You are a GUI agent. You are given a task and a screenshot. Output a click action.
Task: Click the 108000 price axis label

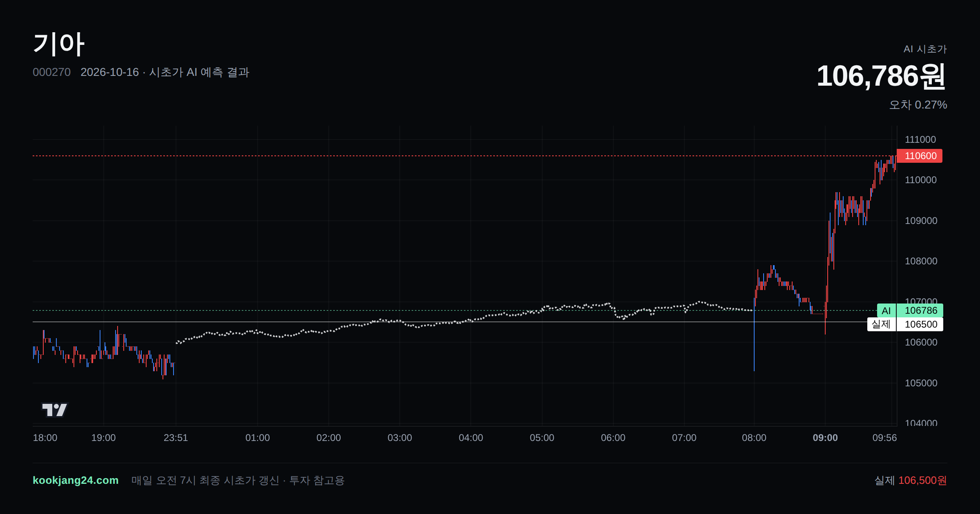click(x=921, y=261)
